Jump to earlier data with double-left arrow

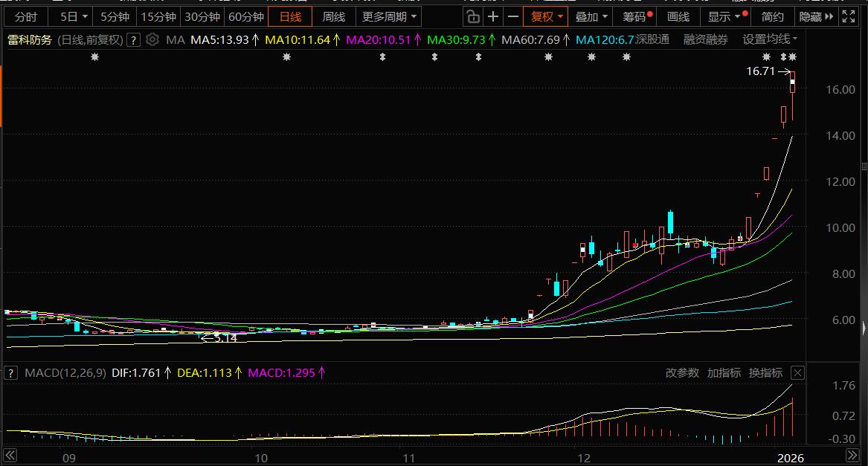(x=10, y=456)
